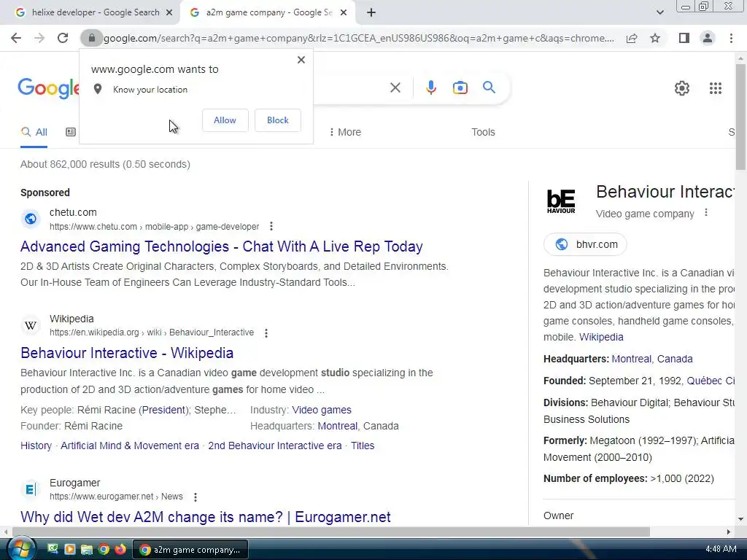
Task: Open the Chrome profile avatar
Action: click(x=708, y=38)
